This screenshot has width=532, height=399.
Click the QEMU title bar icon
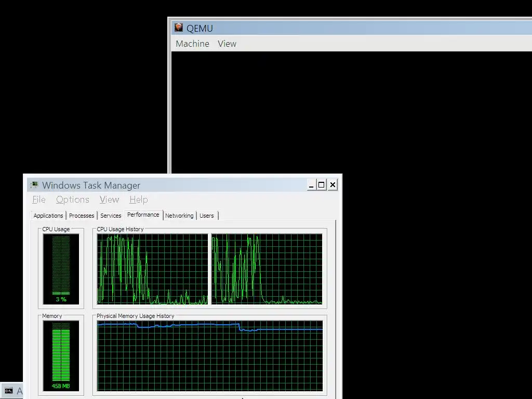coord(179,28)
